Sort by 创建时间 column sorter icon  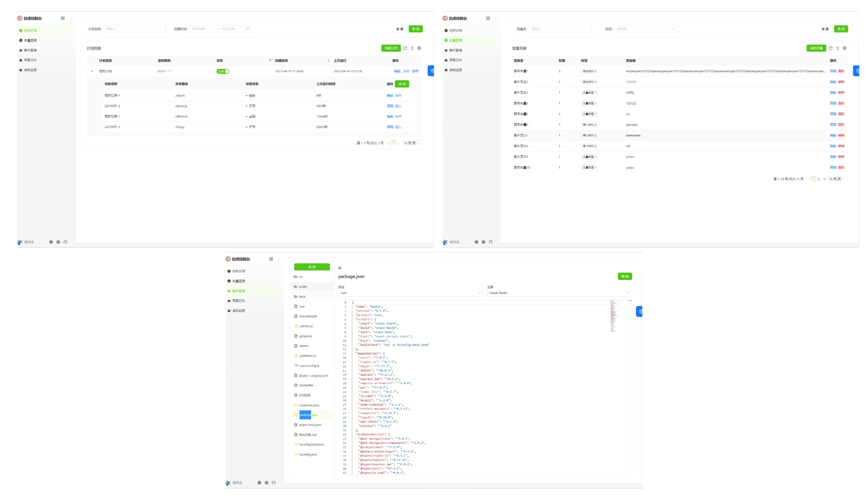point(329,60)
